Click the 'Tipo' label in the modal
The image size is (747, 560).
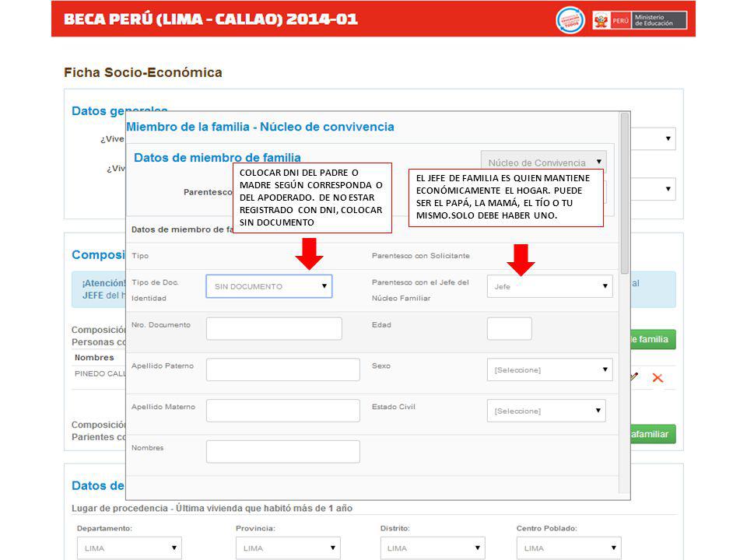point(140,256)
